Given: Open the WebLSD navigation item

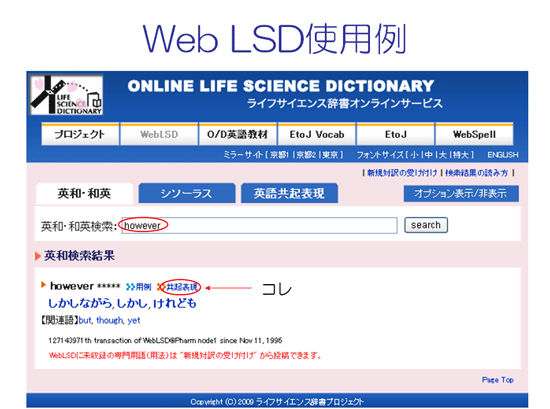Looking at the screenshot, I should click(159, 134).
